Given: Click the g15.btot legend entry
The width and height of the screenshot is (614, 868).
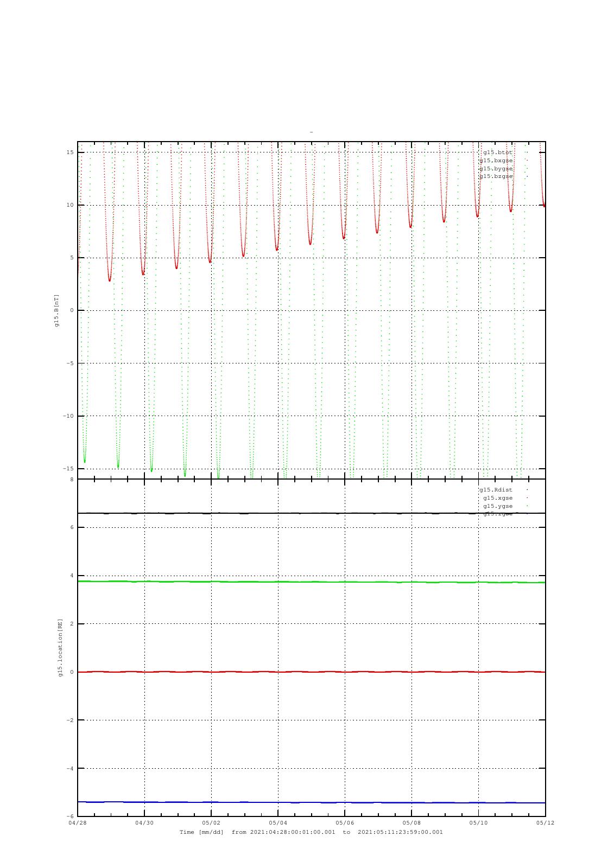Looking at the screenshot, I should pyautogui.click(x=498, y=152).
